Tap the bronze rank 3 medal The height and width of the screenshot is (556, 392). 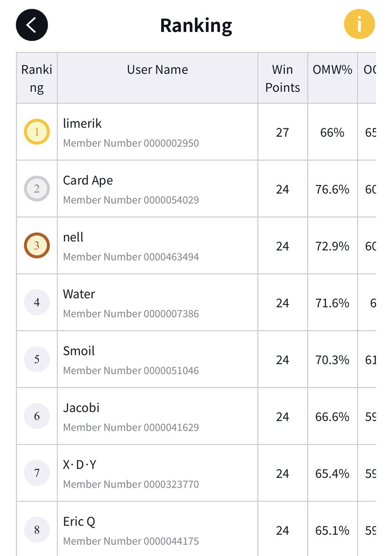[37, 246]
